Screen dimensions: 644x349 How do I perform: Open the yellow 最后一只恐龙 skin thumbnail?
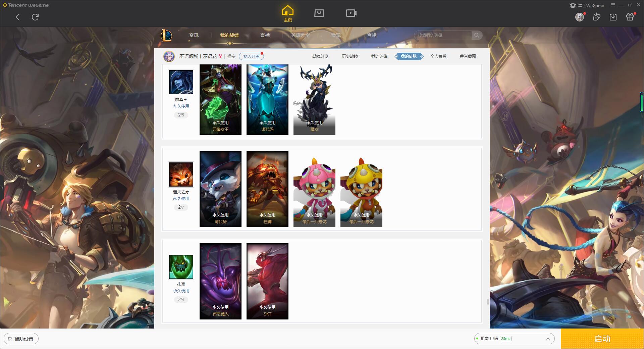(361, 189)
